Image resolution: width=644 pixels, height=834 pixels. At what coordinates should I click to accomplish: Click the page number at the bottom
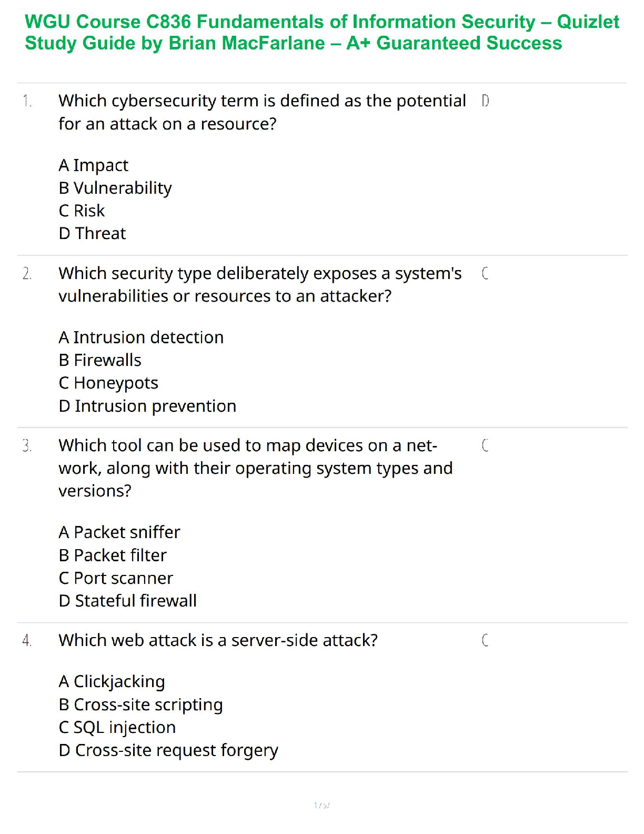321,805
